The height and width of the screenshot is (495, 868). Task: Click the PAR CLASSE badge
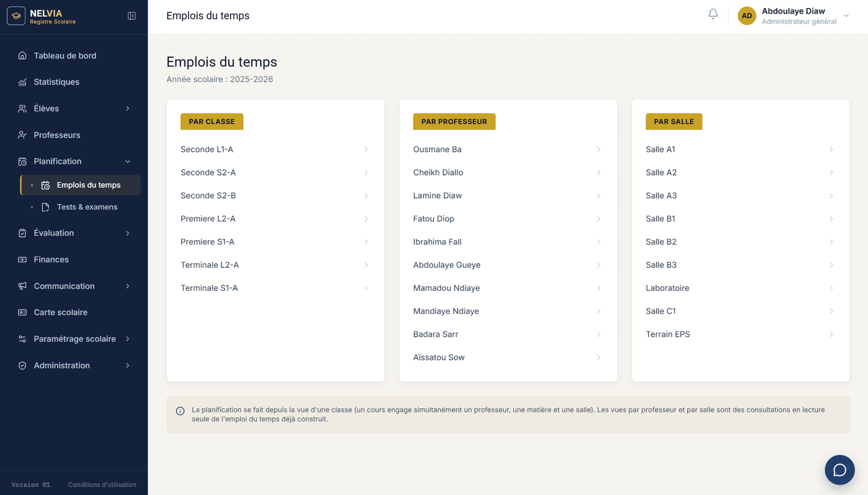click(212, 122)
